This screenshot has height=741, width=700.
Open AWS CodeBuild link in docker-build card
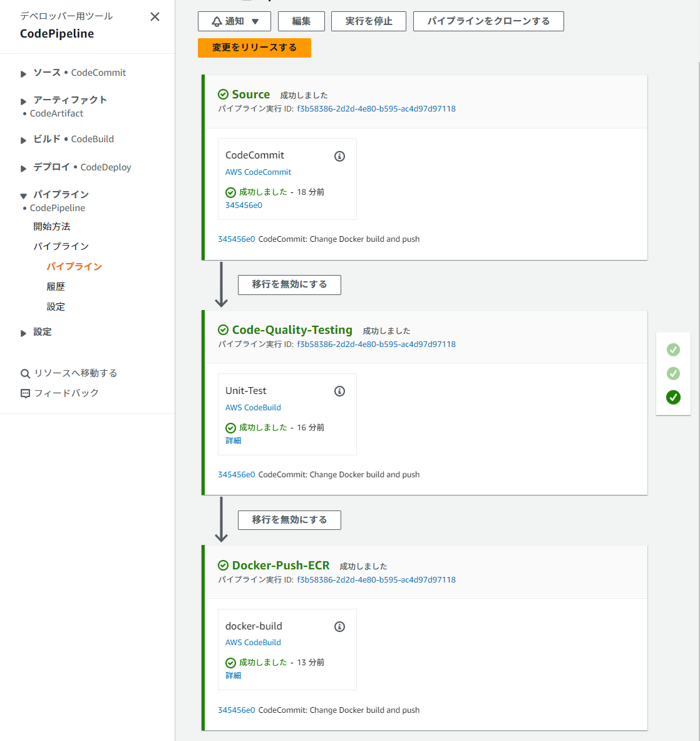[253, 642]
